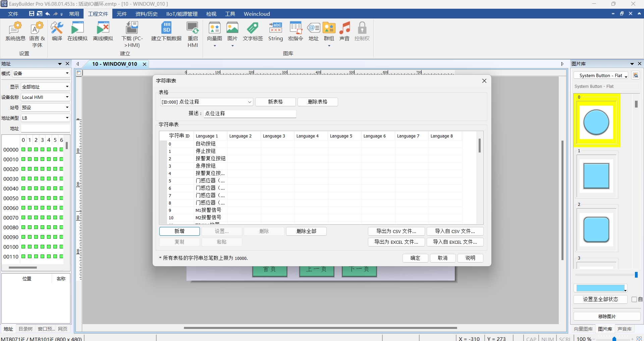Open the System Button - Flat library dropdown
The height and width of the screenshot is (341, 644).
[x=601, y=75]
